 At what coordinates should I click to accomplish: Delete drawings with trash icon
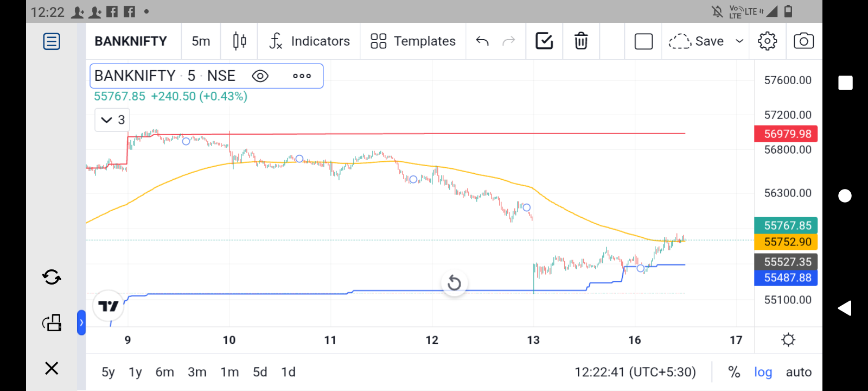[x=581, y=41]
